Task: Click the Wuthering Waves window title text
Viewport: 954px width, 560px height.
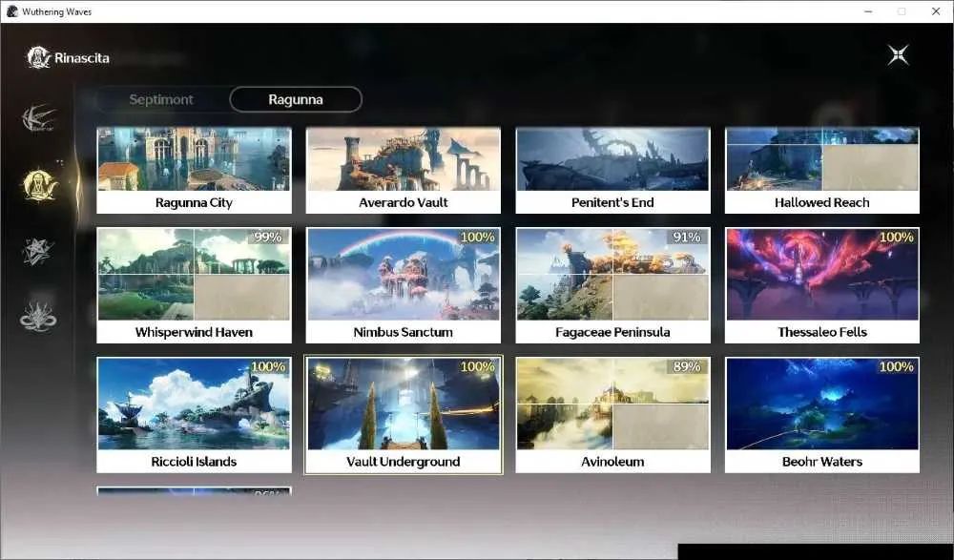Action: coord(56,11)
